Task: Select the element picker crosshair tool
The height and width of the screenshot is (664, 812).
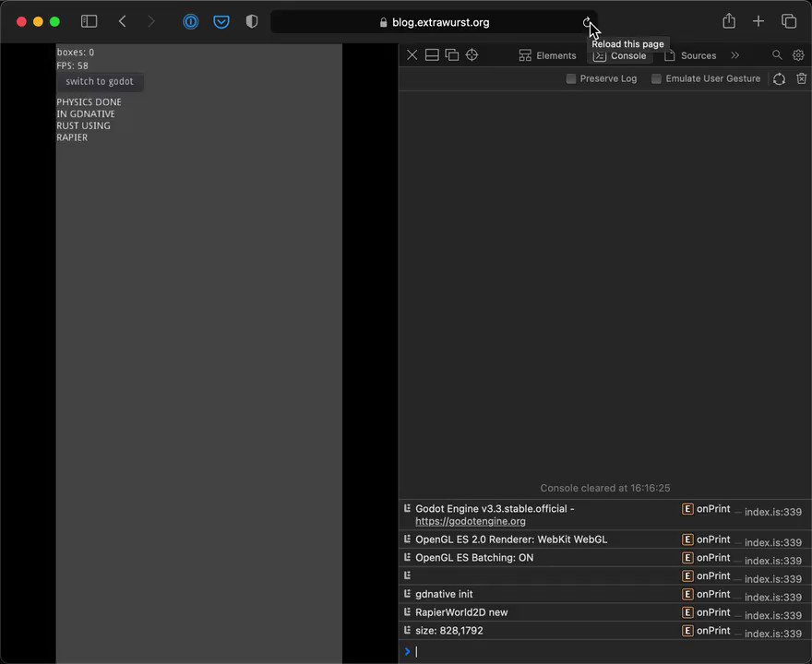Action: click(472, 54)
